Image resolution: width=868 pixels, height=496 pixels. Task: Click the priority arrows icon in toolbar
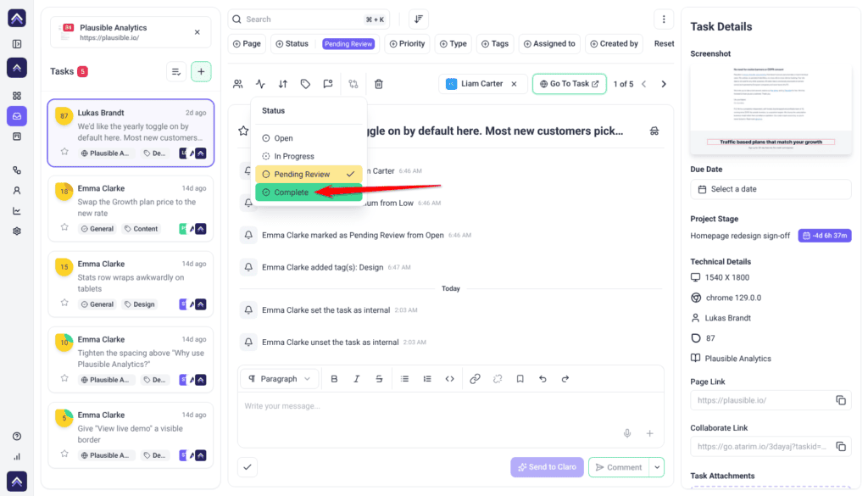(283, 84)
